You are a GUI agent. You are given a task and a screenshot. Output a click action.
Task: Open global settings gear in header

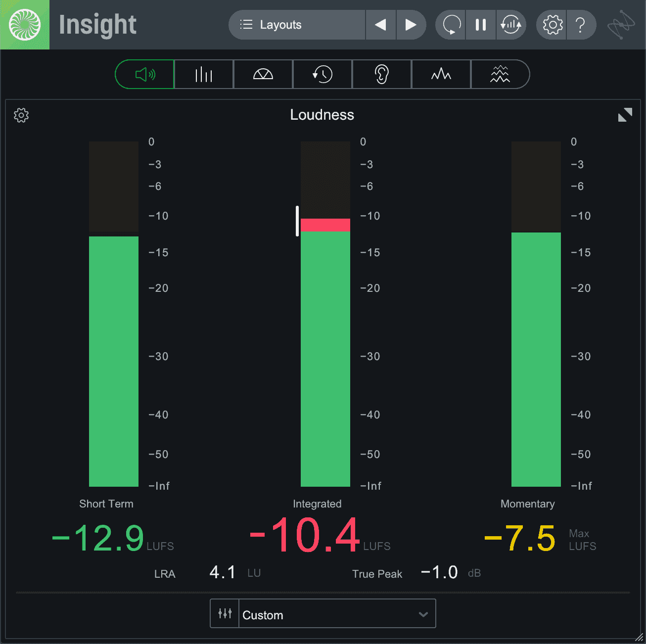(x=552, y=25)
